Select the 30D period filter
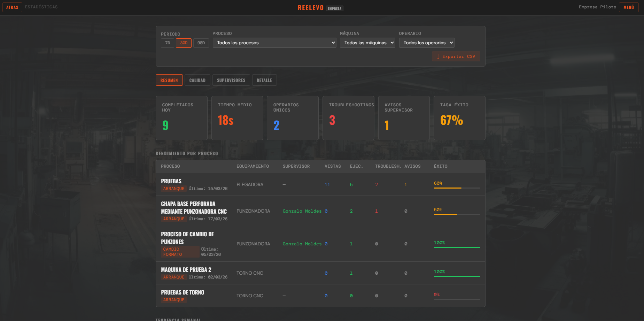The height and width of the screenshot is (321, 644). tap(184, 43)
